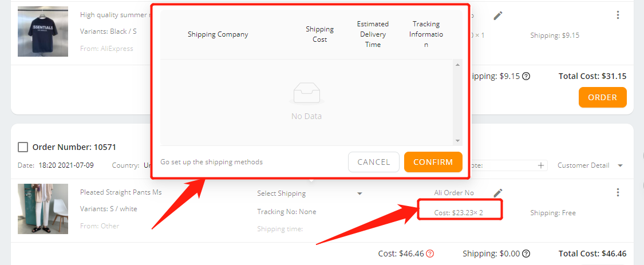Cancel the shipping method dialog
The image size is (644, 265).
click(374, 162)
